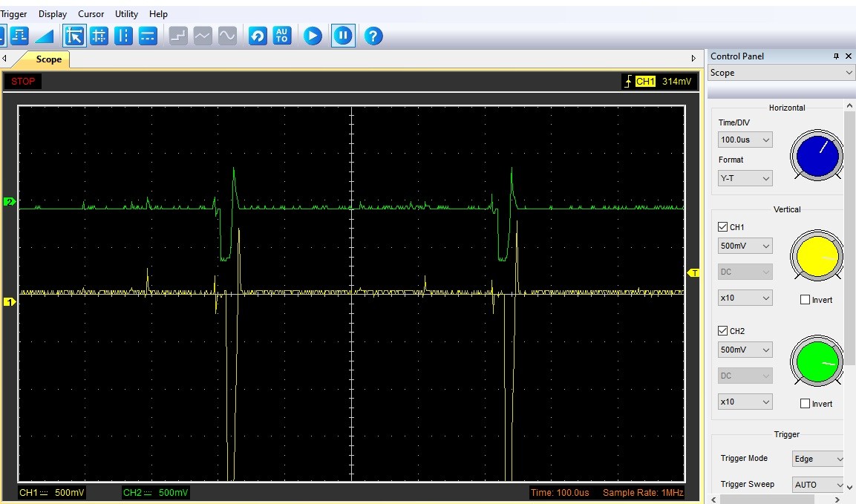Open the Display menu
The height and width of the screenshot is (504, 856).
53,14
